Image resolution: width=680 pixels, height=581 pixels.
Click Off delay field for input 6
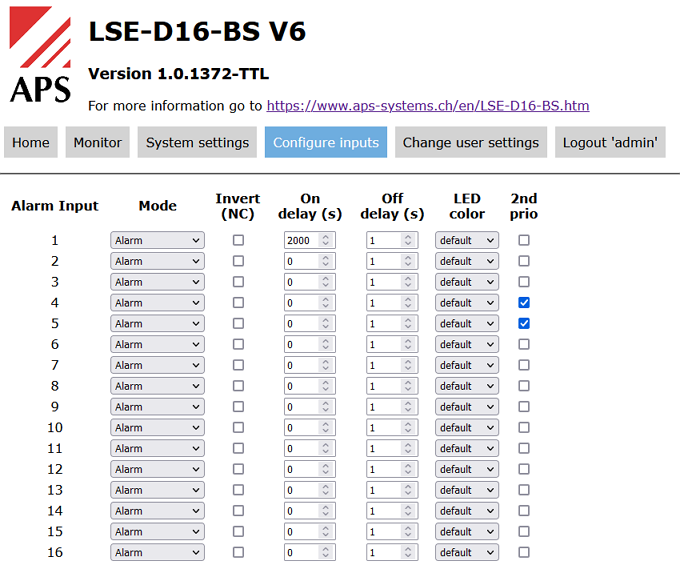pos(383,344)
